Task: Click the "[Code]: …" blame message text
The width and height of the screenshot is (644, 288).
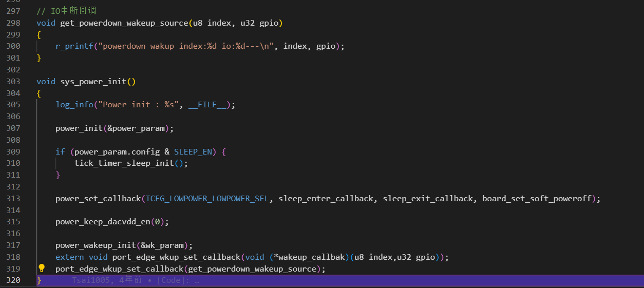Action: [178, 280]
